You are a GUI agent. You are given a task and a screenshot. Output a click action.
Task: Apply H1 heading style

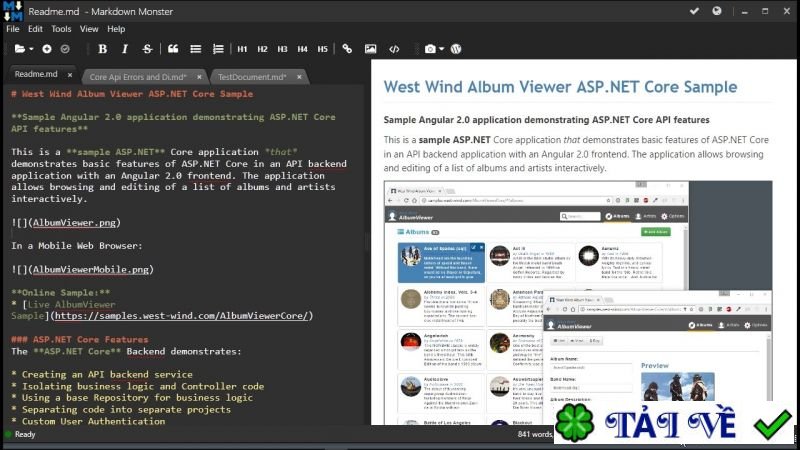(242, 49)
